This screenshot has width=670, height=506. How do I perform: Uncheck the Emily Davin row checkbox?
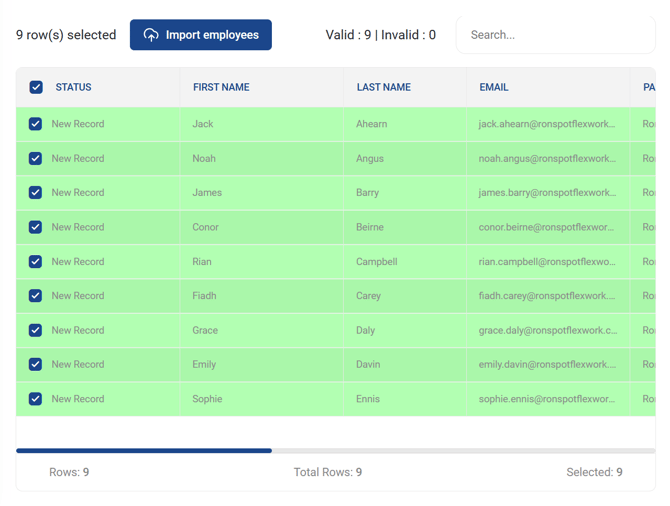pos(35,365)
